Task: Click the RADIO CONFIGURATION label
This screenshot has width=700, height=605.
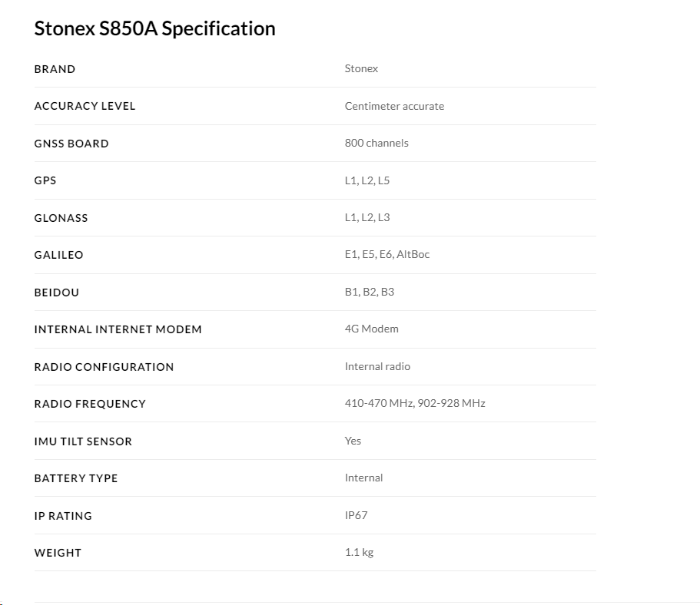Action: [x=104, y=367]
